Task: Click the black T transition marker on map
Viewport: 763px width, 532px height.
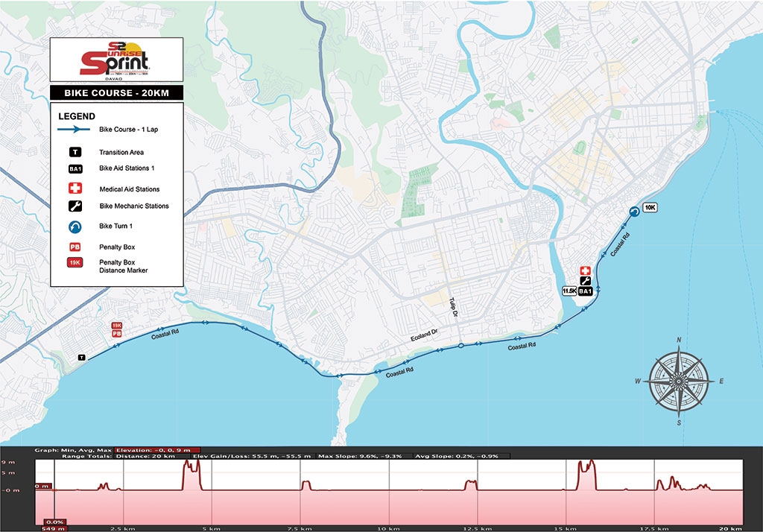Action: pos(81,358)
